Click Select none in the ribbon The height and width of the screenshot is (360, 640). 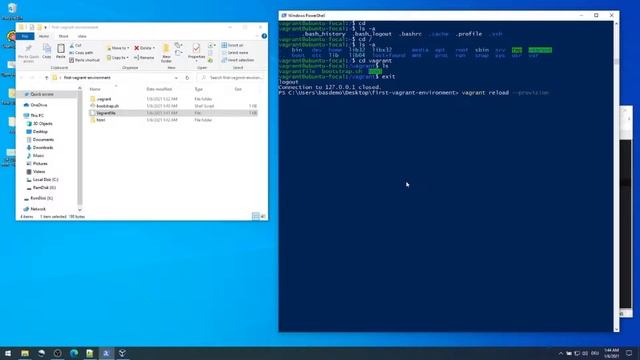[x=235, y=53]
